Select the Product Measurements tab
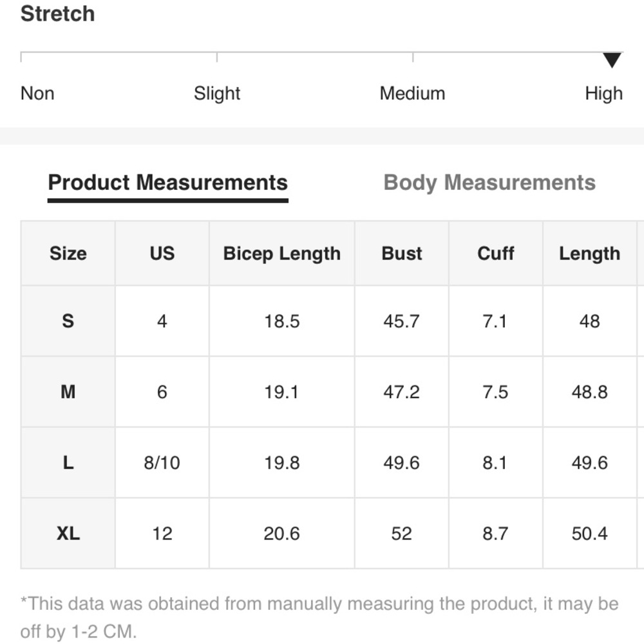This screenshot has height=644, width=644. [x=168, y=183]
